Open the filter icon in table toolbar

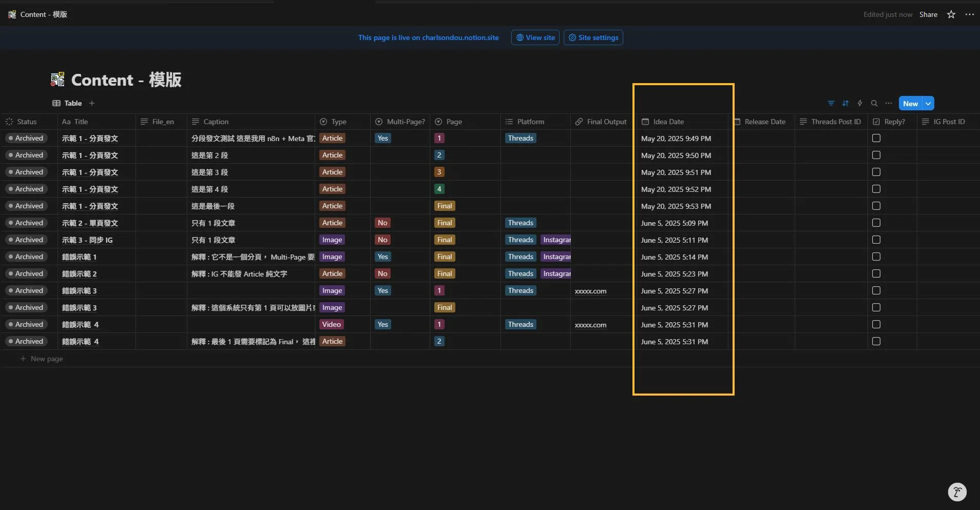pos(831,103)
